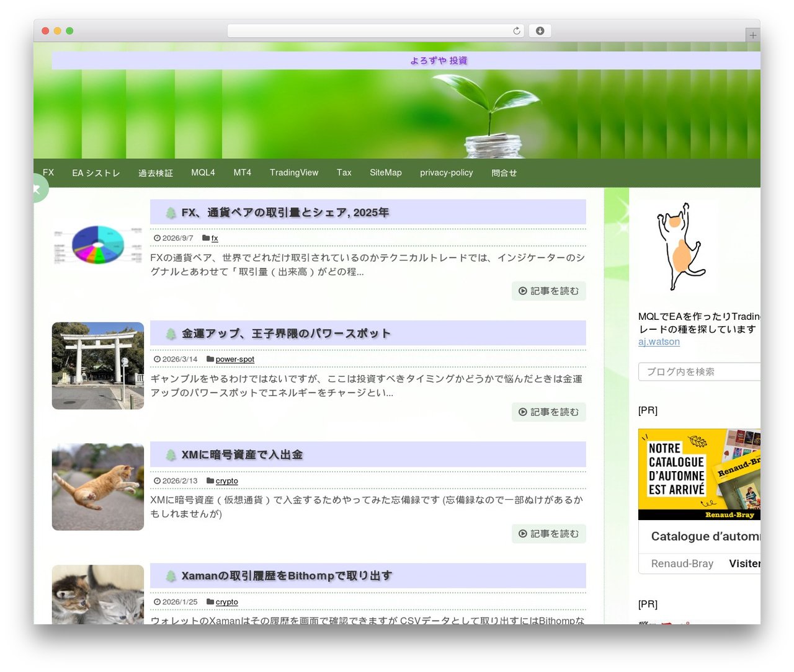This screenshot has width=794, height=672.
Task: Click the browser reload icon
Action: (516, 31)
